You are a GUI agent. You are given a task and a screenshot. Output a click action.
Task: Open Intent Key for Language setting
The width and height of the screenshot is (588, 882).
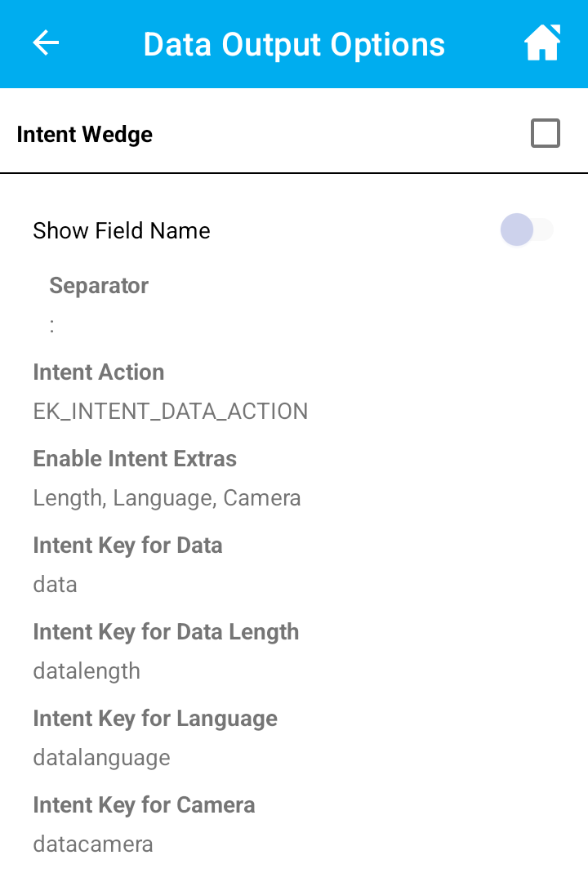pos(155,719)
